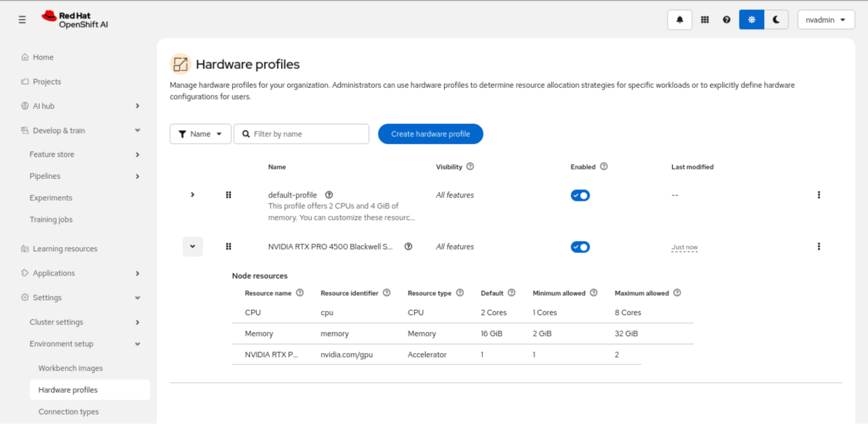Click help icon beside Resource identifier header
Screen dimensions: 868x424
click(386, 293)
